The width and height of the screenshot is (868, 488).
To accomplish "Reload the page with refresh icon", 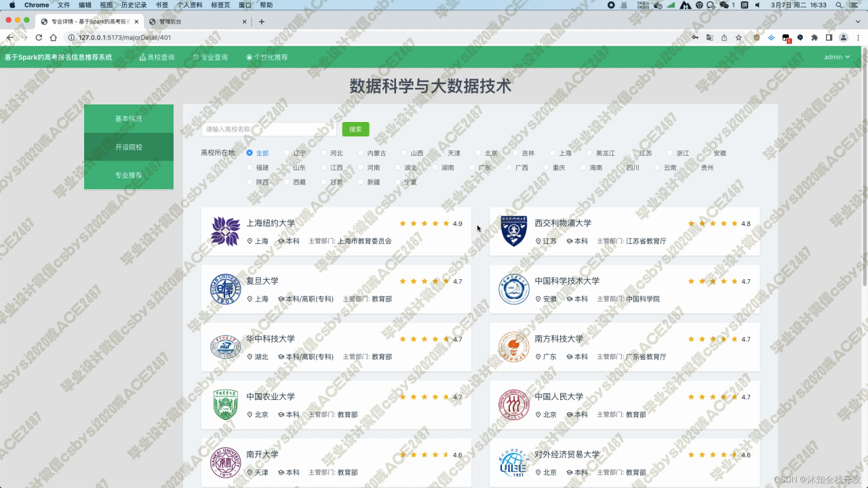I will coord(39,38).
